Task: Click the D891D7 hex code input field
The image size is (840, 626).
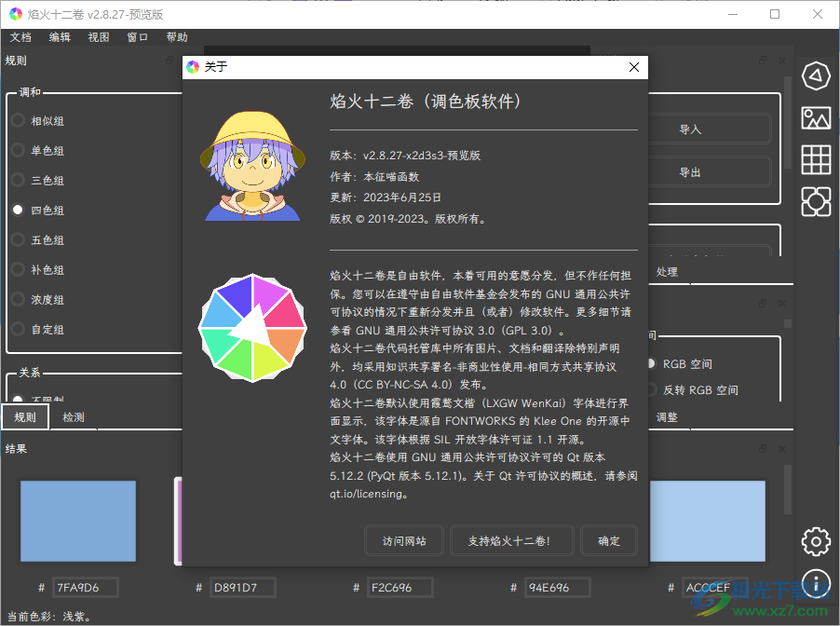Action: tap(242, 587)
